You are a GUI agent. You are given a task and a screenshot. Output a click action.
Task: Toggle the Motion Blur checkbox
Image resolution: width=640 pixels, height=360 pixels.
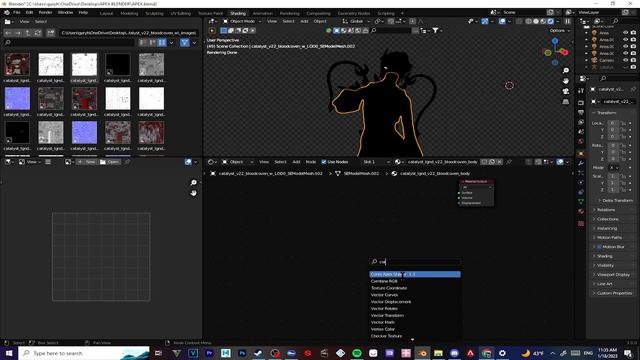pyautogui.click(x=599, y=247)
